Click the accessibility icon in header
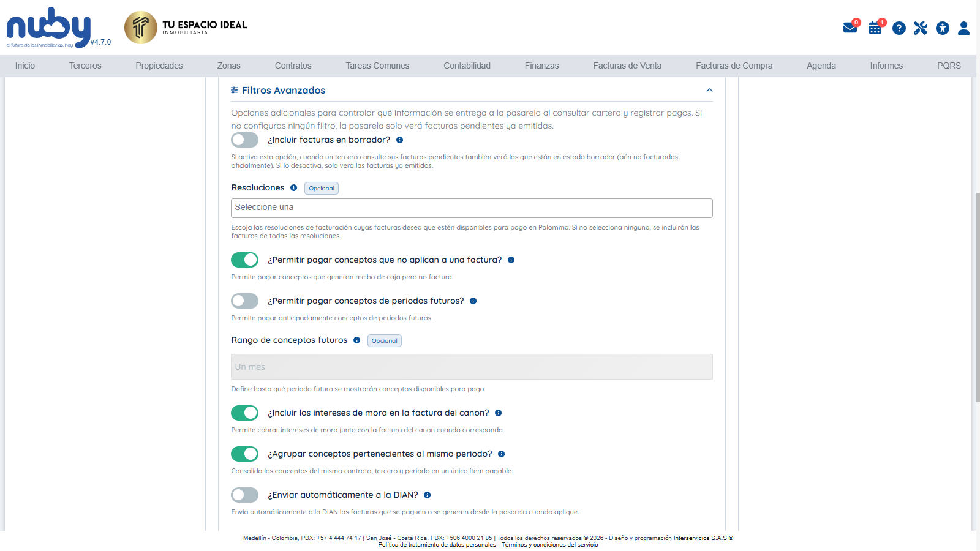Image resolution: width=980 pixels, height=551 pixels. click(943, 28)
